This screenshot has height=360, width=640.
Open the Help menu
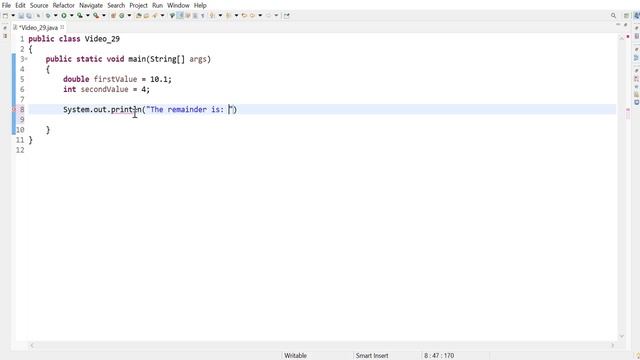(x=200, y=5)
